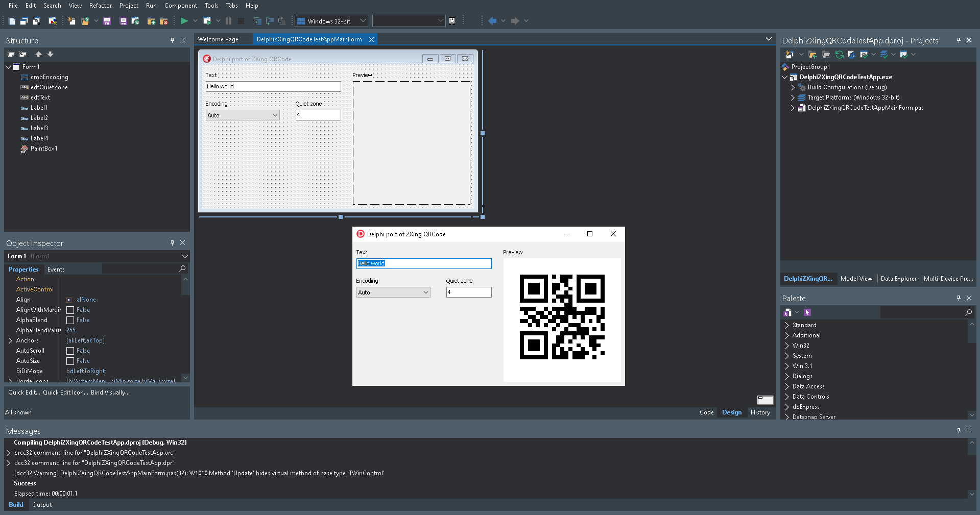Click the Palette category view icon
Image resolution: width=980 pixels, height=515 pixels.
click(x=787, y=312)
